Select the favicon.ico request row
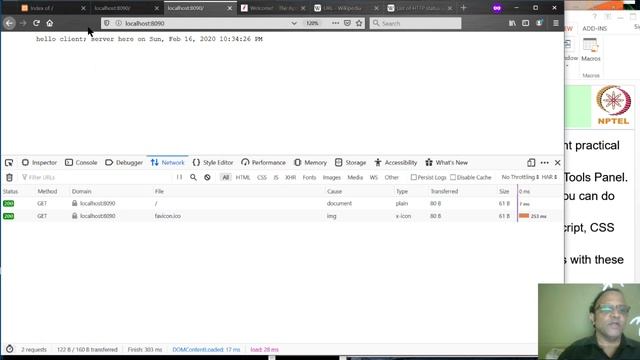Screen dimensions: 640x360 [x=282, y=216]
